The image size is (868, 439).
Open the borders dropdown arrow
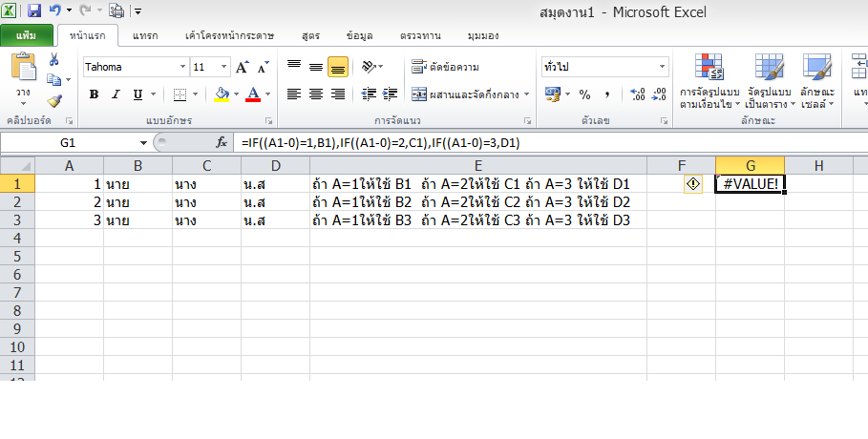(x=195, y=94)
